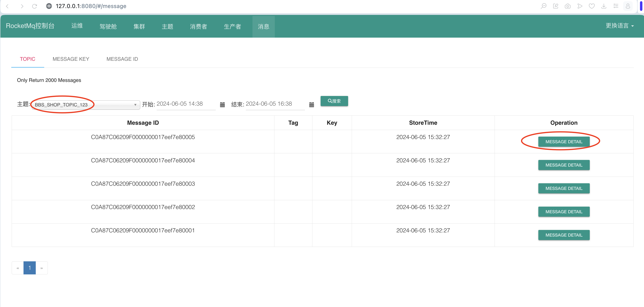Open MESSAGE DETAIL for message ending 80002
This screenshot has width=644, height=307.
point(564,212)
